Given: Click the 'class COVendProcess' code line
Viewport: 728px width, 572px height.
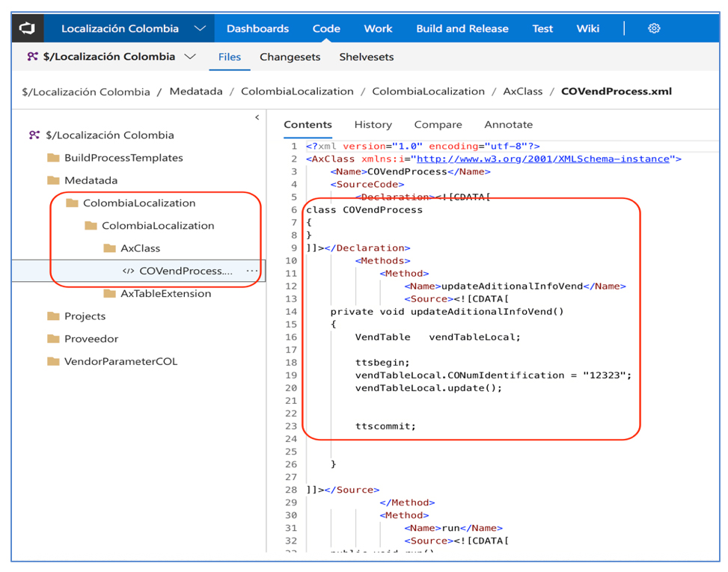Looking at the screenshot, I should 364,210.
